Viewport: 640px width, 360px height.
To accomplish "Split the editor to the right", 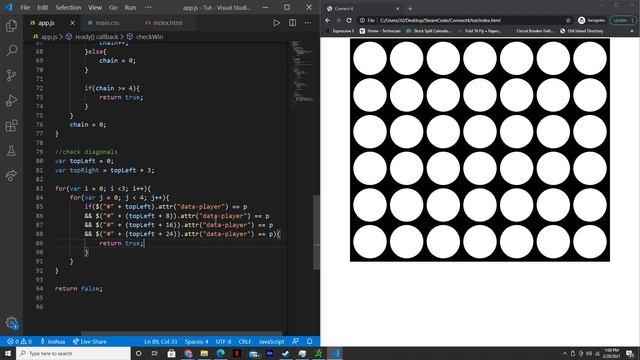I will (x=292, y=23).
